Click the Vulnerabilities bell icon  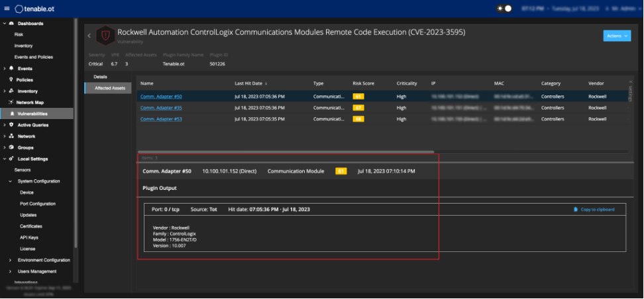point(13,114)
